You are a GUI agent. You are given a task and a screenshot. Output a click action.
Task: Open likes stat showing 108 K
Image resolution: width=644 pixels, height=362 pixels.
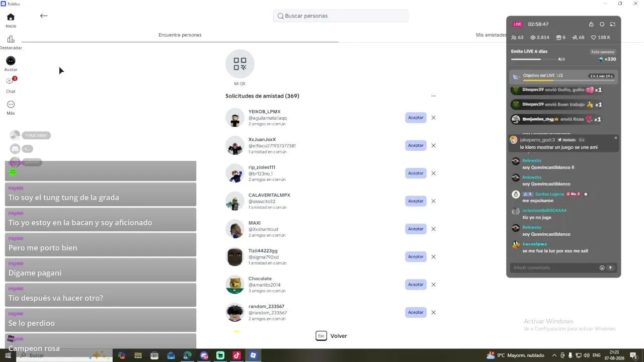pyautogui.click(x=601, y=38)
